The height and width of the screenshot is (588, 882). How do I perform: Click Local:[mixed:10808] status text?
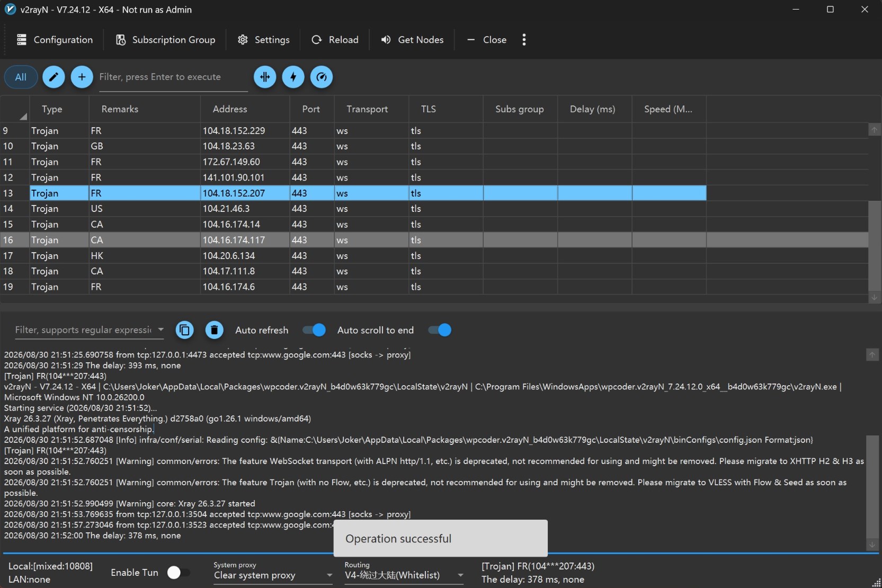50,566
